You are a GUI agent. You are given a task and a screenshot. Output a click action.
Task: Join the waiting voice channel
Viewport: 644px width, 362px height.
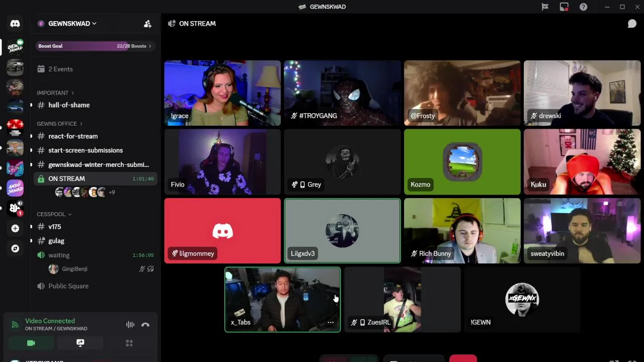tap(59, 255)
